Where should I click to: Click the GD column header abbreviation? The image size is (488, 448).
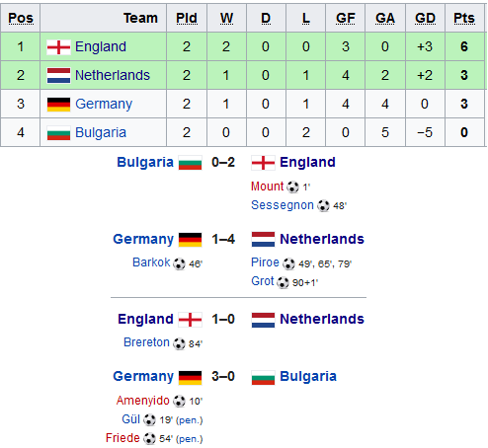coord(425,18)
